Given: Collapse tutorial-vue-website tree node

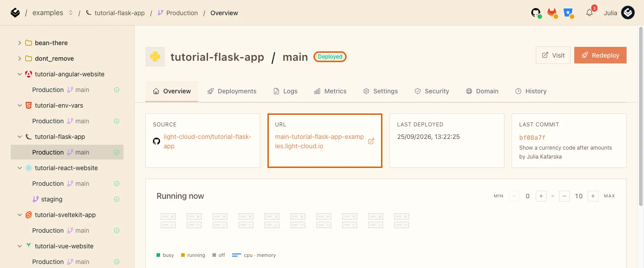Looking at the screenshot, I should [19, 246].
